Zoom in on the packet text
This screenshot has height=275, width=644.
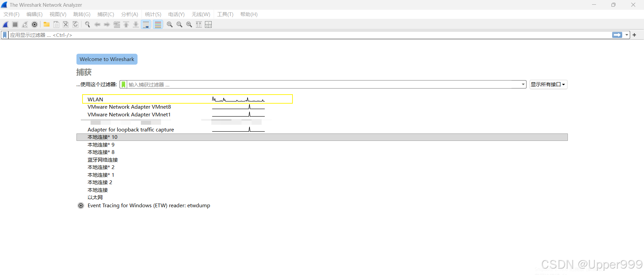tap(170, 24)
